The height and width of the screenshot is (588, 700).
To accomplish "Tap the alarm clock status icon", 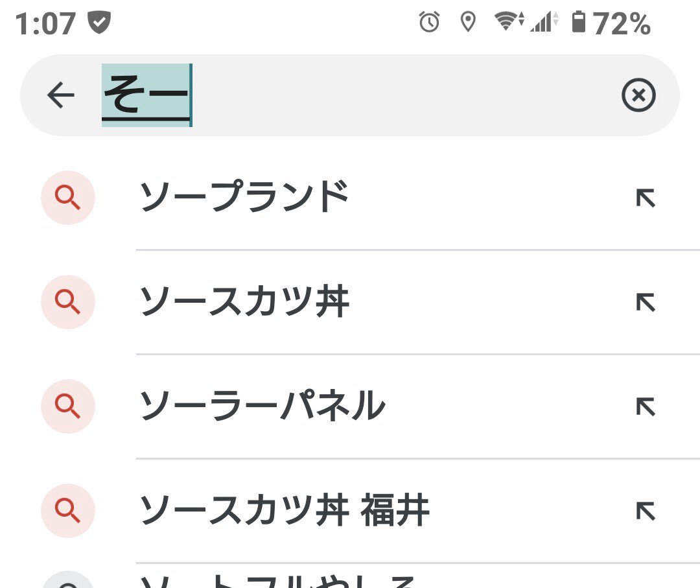I will click(x=429, y=23).
